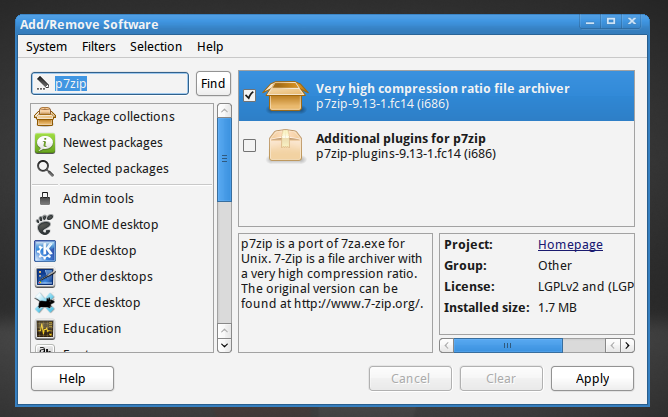Click the pencil icon in search field
The image size is (668, 417).
(x=43, y=83)
